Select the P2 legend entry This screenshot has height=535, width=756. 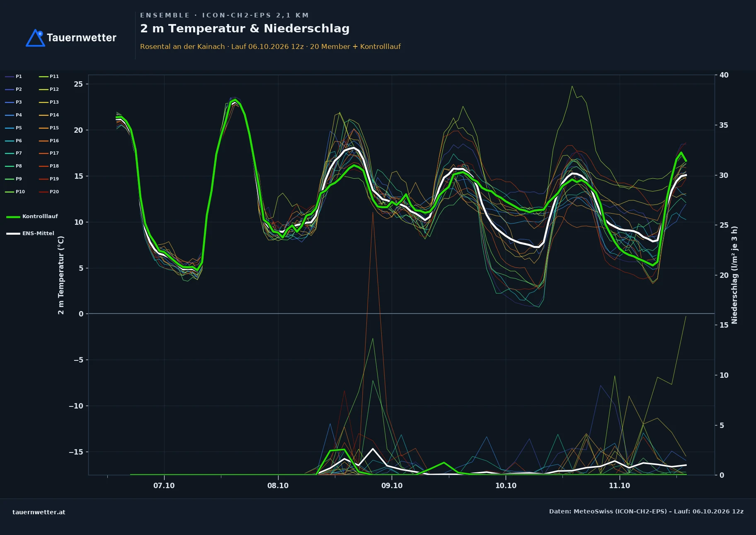[x=14, y=89]
